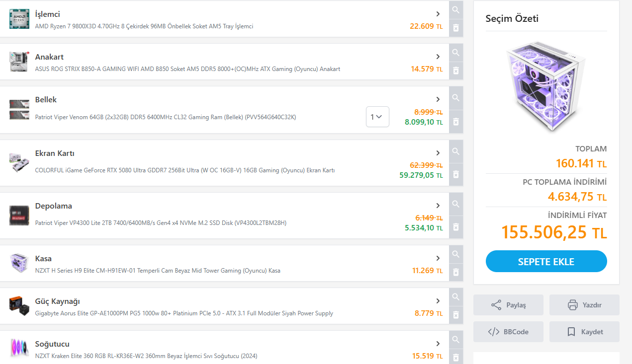Click the 22.609 TL processor price
Viewport: 632px width, 364px height.
pyautogui.click(x=426, y=26)
